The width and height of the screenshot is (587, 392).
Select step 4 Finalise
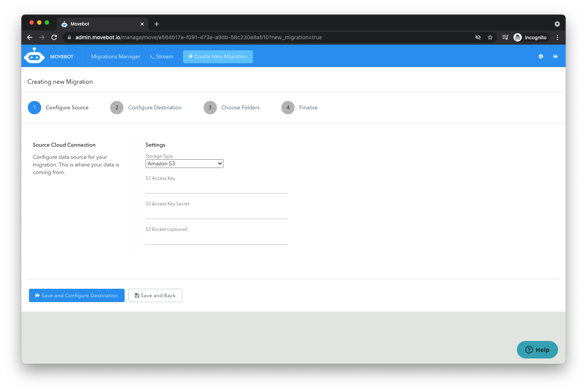click(x=300, y=107)
